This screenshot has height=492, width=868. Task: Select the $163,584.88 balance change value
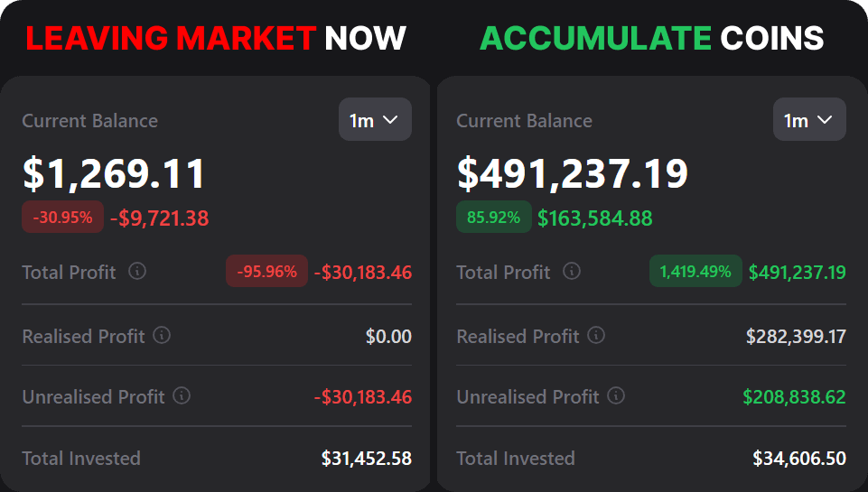pos(594,218)
